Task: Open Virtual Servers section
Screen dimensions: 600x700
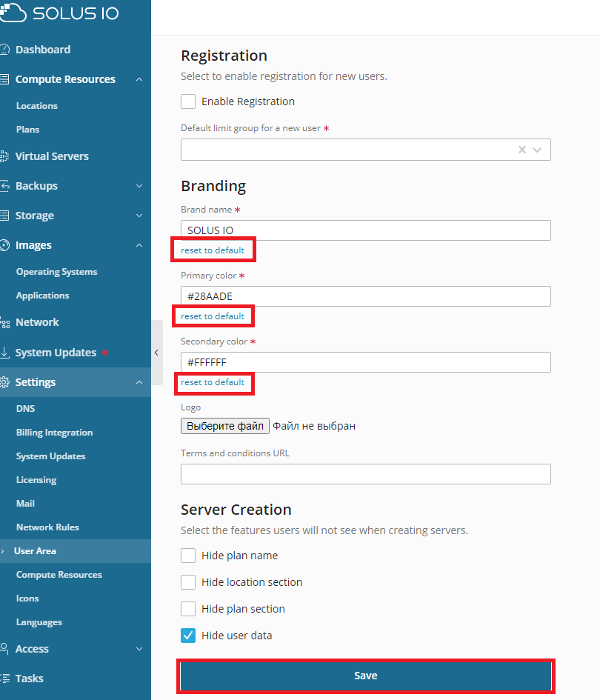Action: [x=52, y=156]
